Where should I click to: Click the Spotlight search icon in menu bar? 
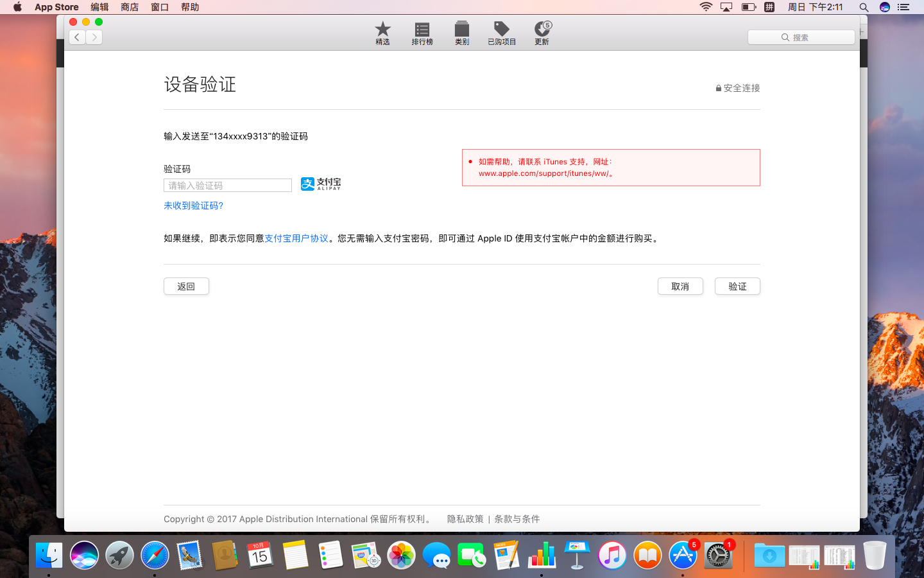click(x=864, y=7)
